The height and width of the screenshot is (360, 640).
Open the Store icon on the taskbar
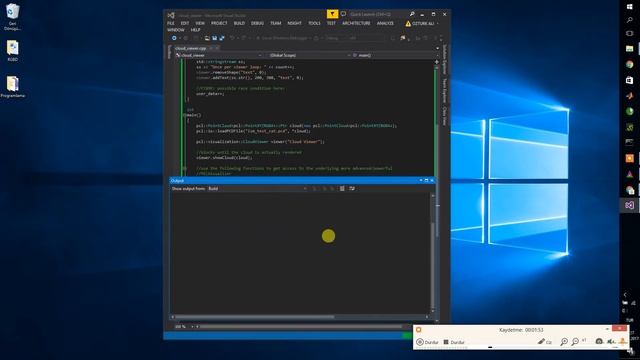tap(630, 80)
